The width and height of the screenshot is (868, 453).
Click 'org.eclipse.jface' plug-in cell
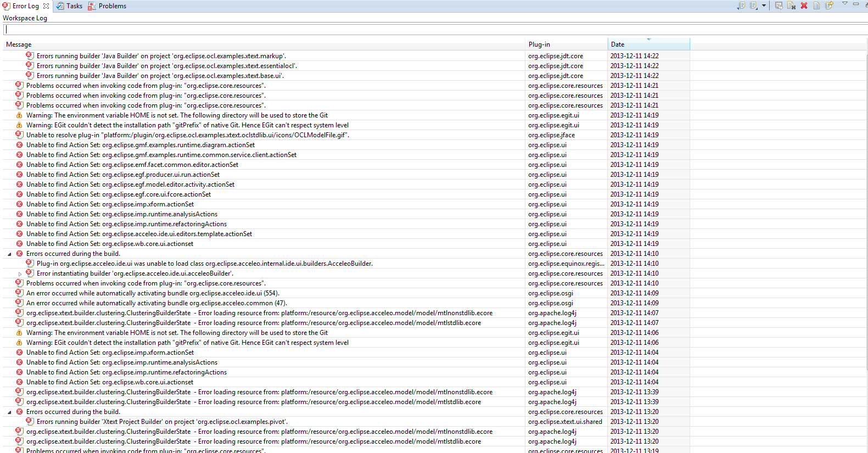tap(552, 135)
